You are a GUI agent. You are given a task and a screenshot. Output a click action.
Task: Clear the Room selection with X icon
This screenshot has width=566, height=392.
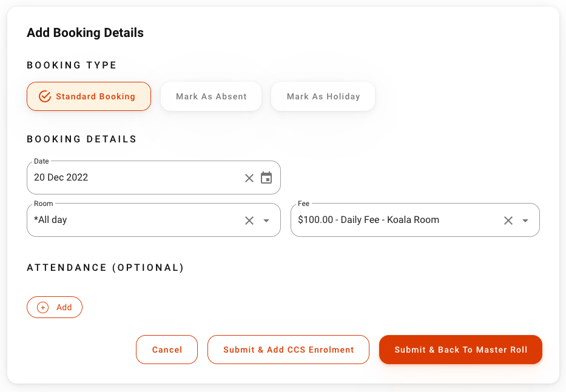[249, 221]
